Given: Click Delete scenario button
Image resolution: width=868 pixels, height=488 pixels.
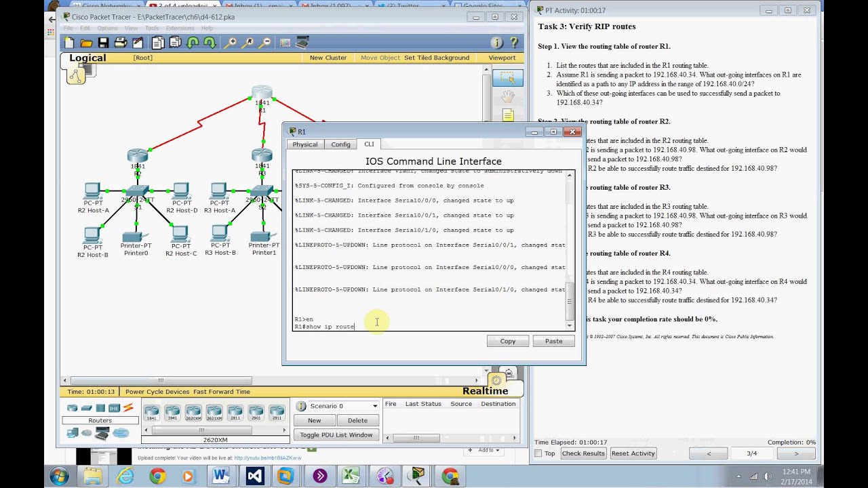Looking at the screenshot, I should coord(357,420).
